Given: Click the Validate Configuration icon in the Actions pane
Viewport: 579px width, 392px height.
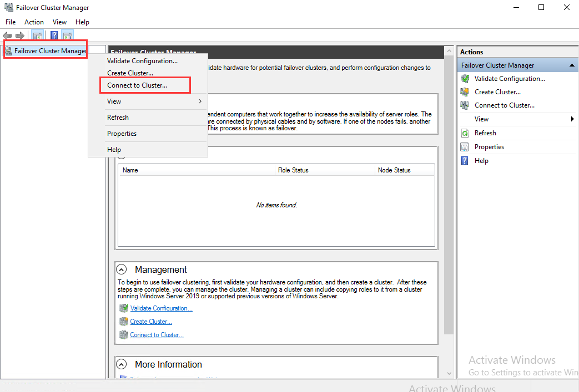Looking at the screenshot, I should (x=465, y=79).
